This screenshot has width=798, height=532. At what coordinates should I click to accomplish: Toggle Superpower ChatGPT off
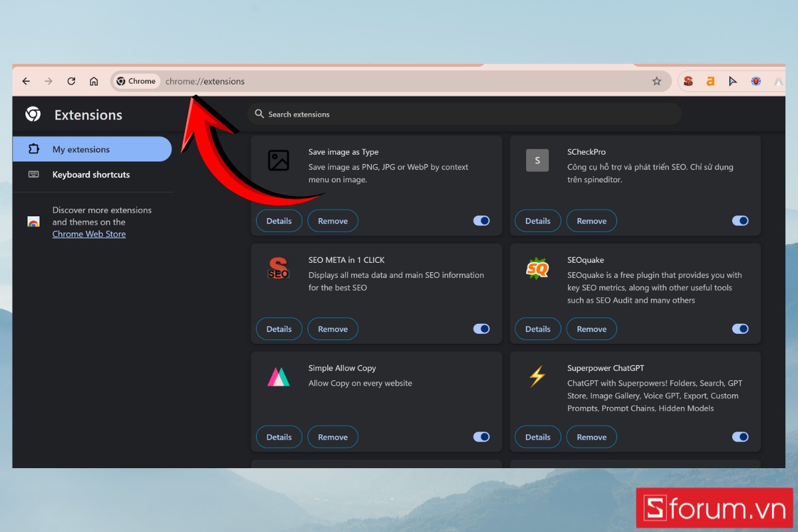tap(739, 437)
